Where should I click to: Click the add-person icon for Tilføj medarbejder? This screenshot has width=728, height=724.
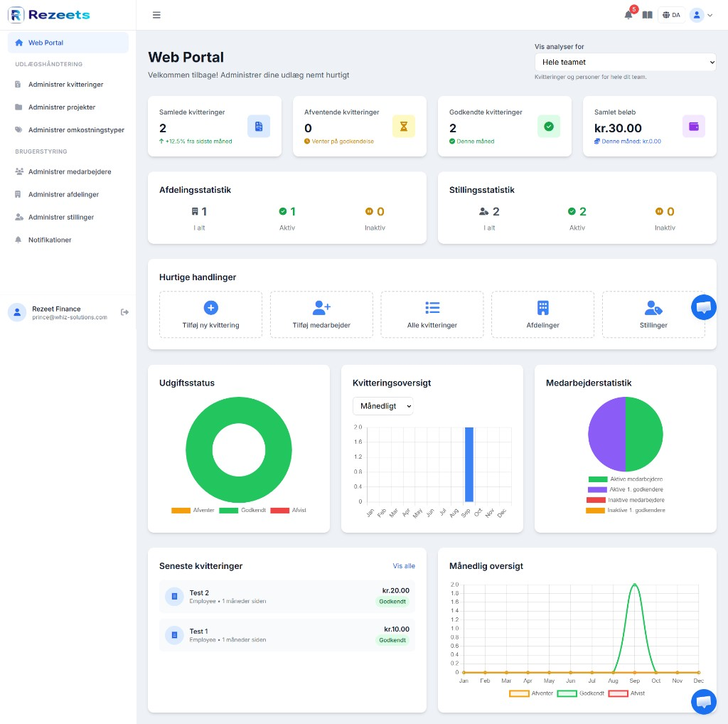click(x=321, y=307)
